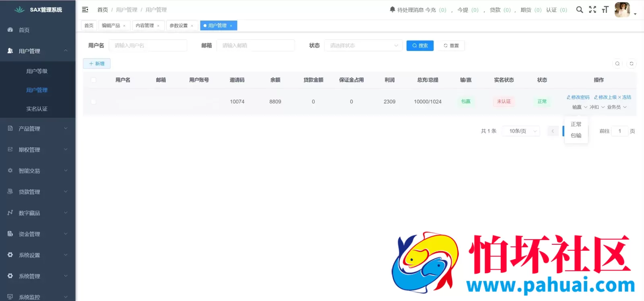Image resolution: width=644 pixels, height=301 pixels.
Task: Click the 余额 column header
Action: [275, 80]
